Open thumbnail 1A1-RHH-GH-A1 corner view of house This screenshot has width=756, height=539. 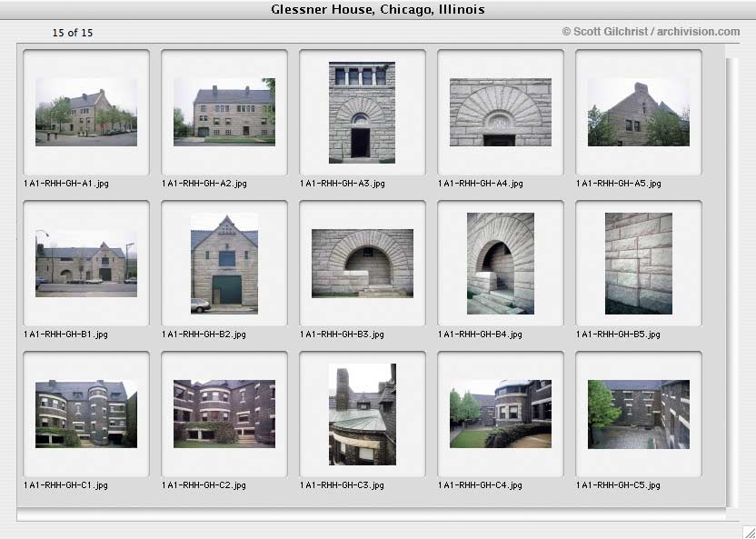86,113
